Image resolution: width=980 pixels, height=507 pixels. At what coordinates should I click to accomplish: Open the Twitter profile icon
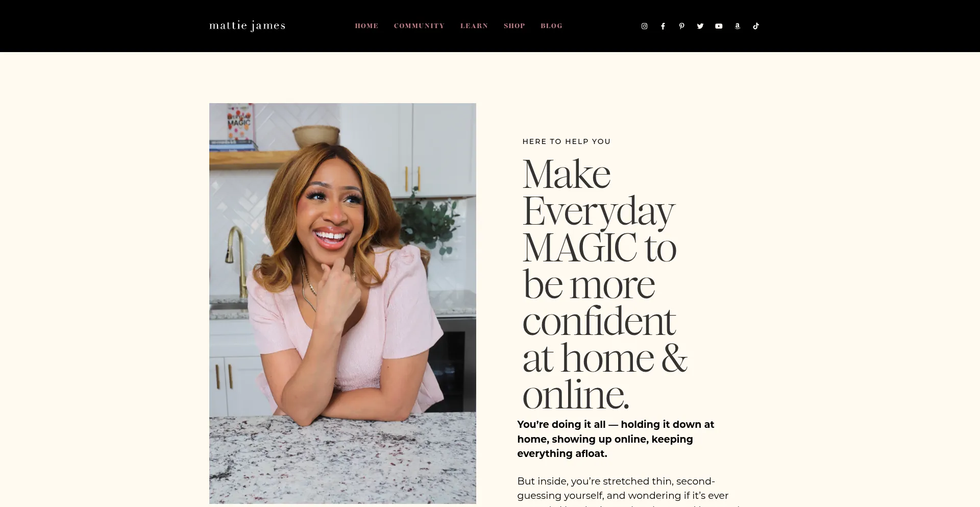pyautogui.click(x=700, y=26)
